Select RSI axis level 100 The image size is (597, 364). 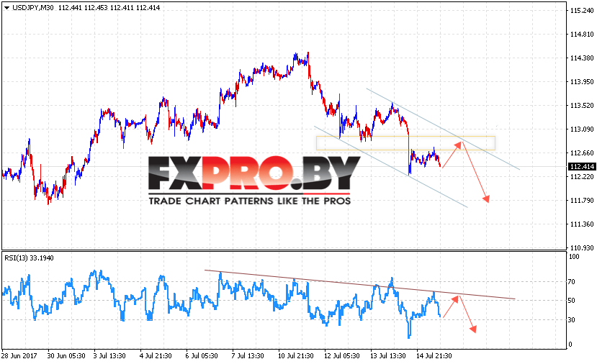pyautogui.click(x=574, y=256)
